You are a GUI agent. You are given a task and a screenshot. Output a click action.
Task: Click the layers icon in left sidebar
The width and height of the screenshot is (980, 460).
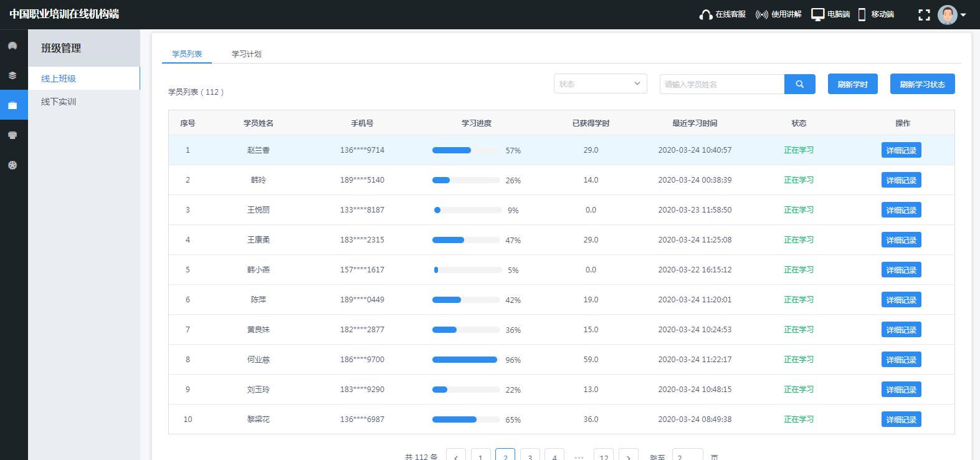coord(12,75)
